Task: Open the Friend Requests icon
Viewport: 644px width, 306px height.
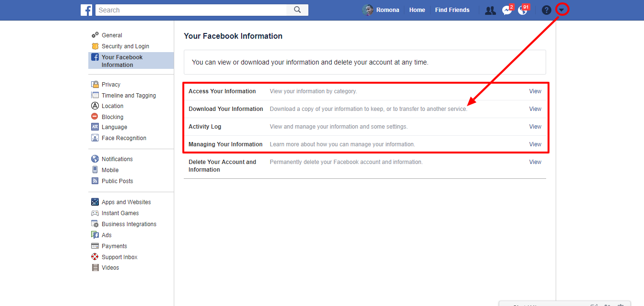Action: pos(490,10)
